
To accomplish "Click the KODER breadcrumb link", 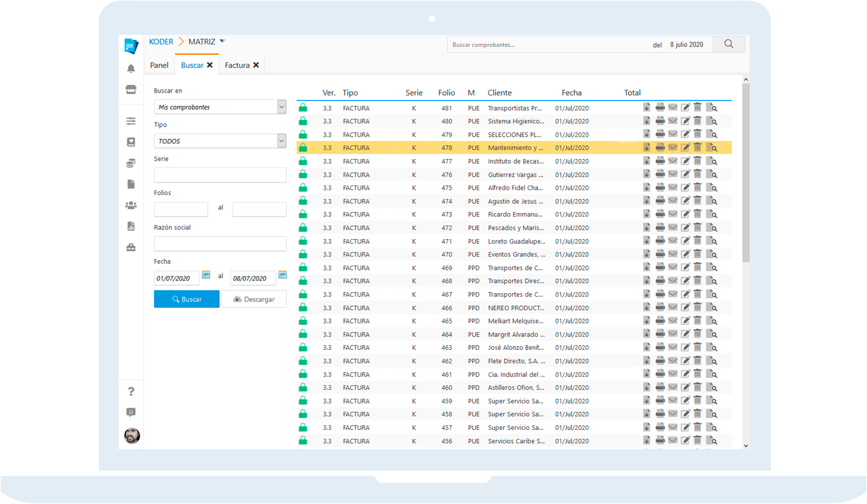I will pyautogui.click(x=161, y=42).
